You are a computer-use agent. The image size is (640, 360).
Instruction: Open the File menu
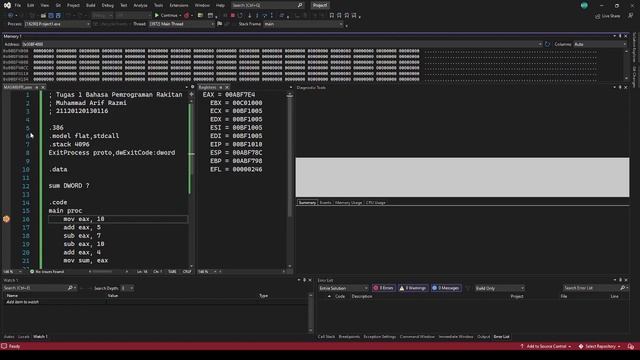coord(18,5)
